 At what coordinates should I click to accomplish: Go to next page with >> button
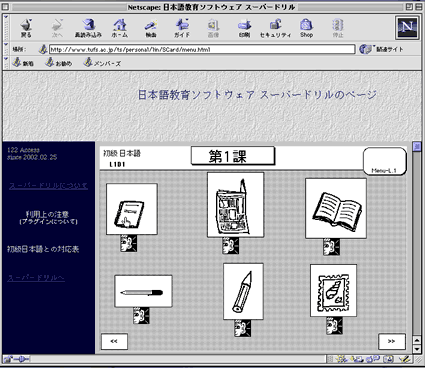click(392, 341)
